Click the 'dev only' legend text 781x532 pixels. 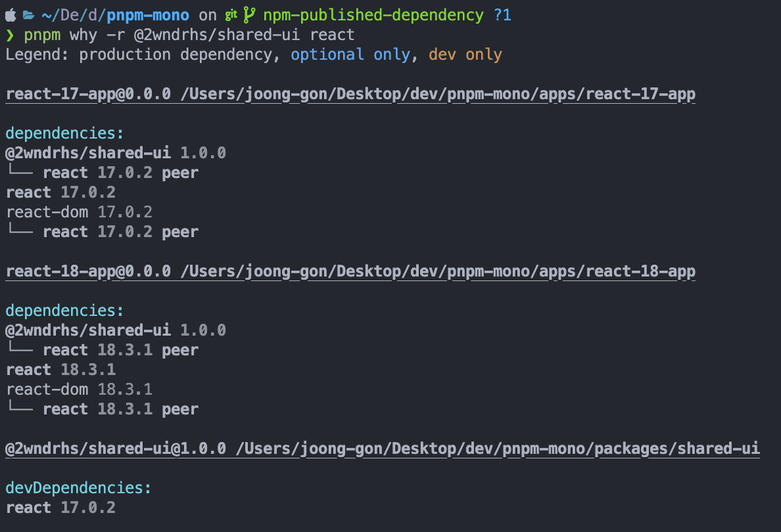pyautogui.click(x=465, y=55)
